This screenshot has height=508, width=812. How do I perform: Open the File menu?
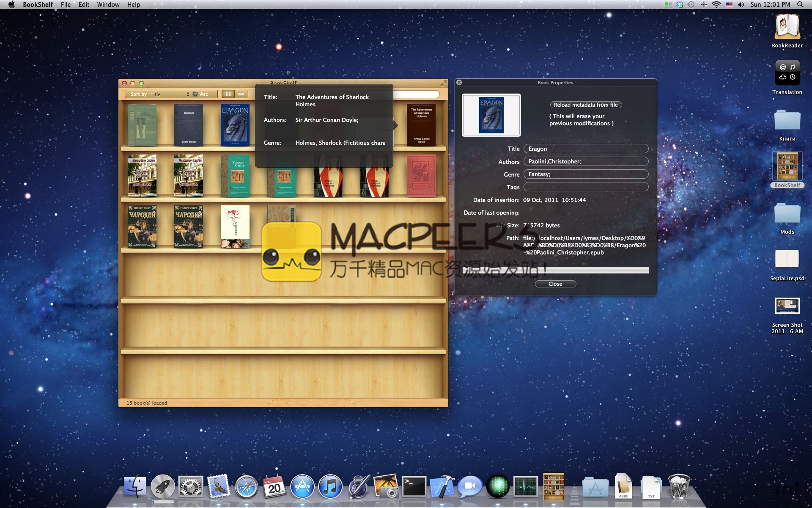pos(66,4)
